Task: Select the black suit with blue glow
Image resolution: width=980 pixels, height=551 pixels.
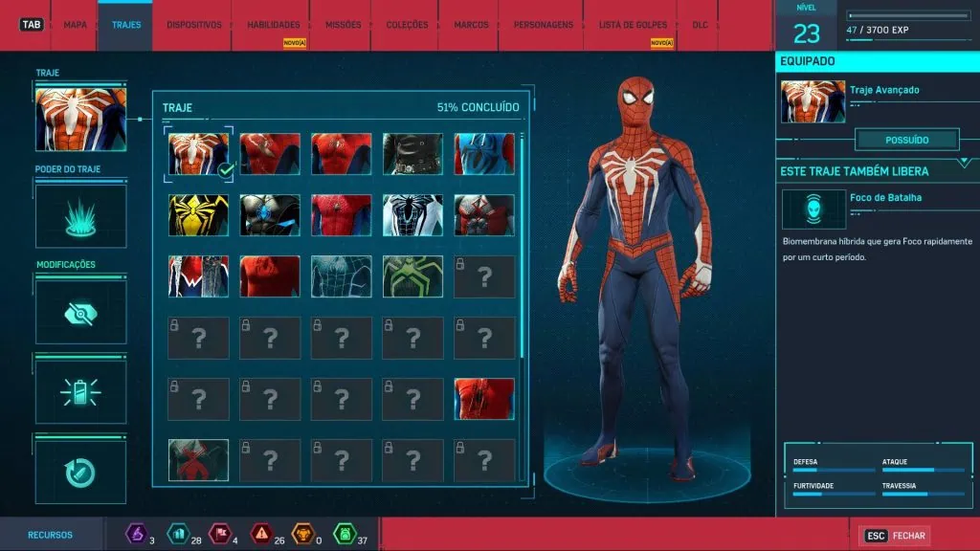Action: 270,215
